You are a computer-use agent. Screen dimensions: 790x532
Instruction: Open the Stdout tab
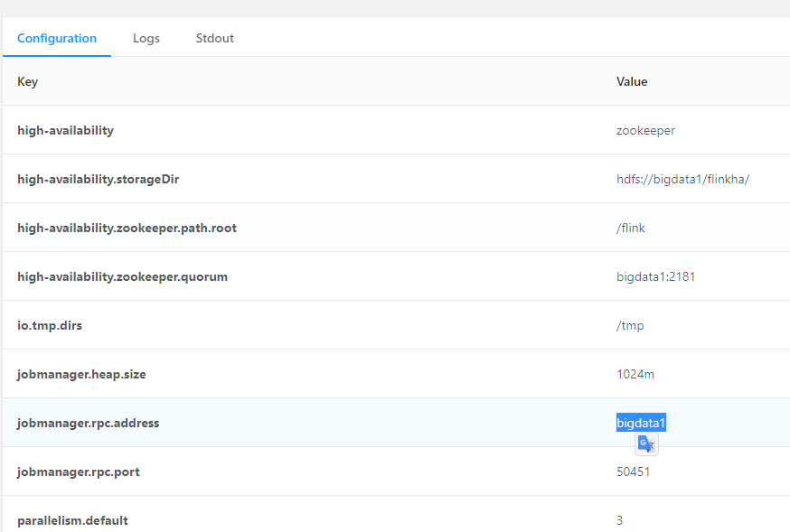(x=215, y=38)
